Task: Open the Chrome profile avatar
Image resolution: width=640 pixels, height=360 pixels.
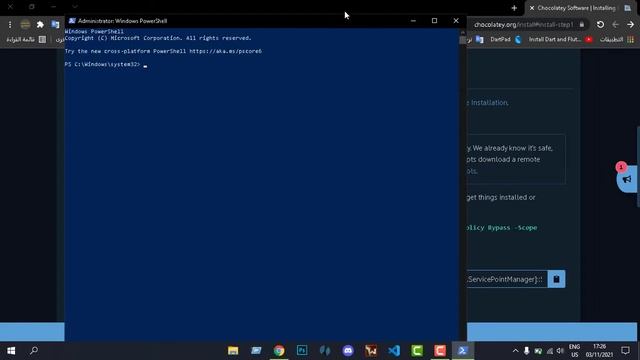Action: pyautogui.click(x=25, y=24)
